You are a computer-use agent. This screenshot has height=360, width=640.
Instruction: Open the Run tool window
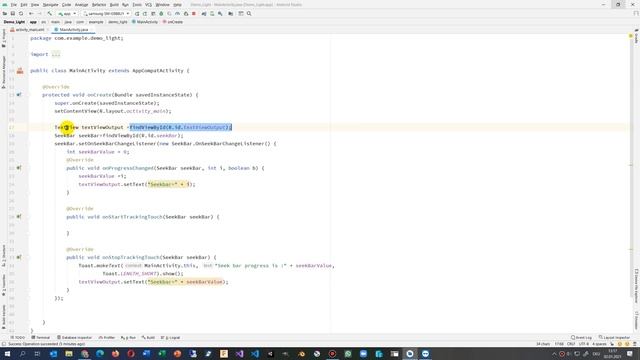tap(128, 338)
